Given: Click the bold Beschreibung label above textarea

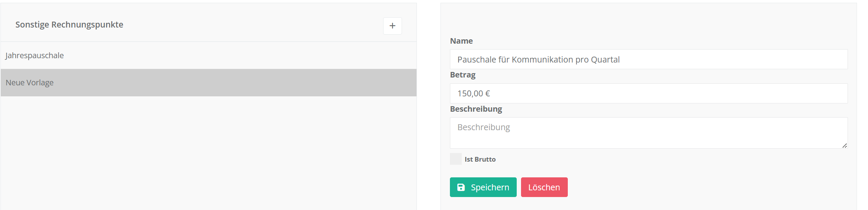Looking at the screenshot, I should click(x=476, y=109).
